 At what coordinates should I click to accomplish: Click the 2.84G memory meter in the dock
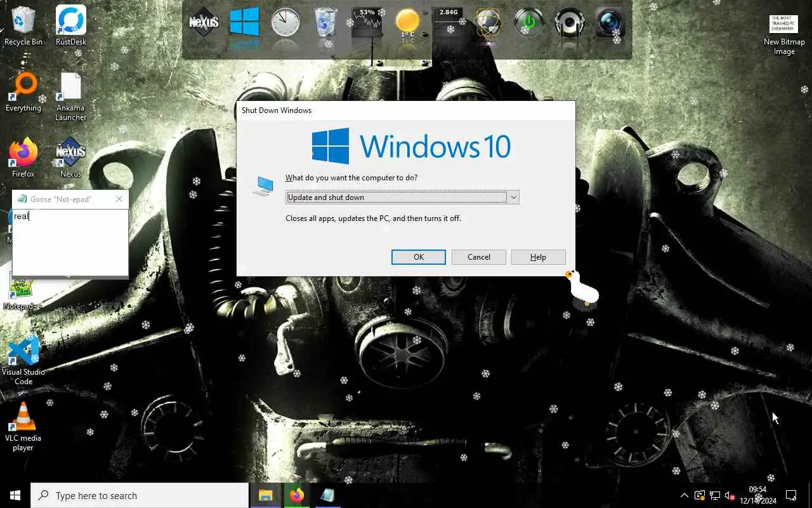[448, 22]
